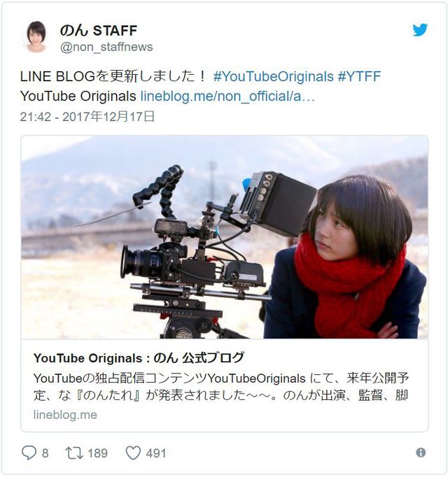Like the tweet with heart icon

point(133,453)
